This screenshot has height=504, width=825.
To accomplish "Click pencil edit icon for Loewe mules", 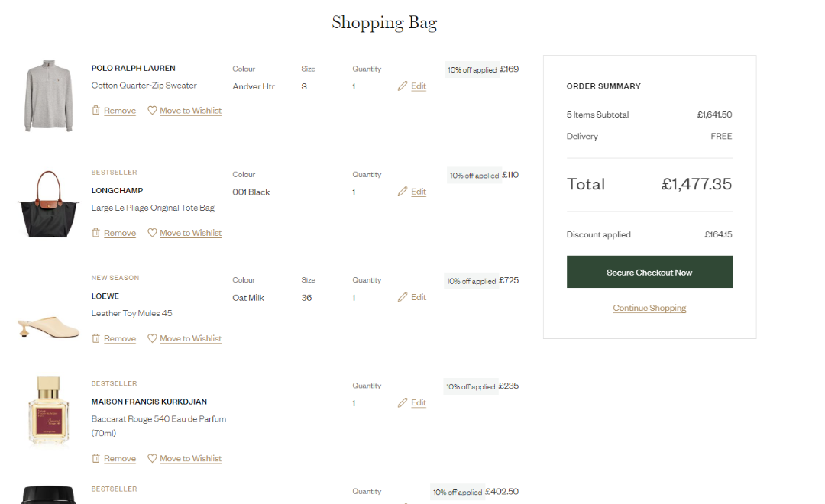I will click(x=403, y=298).
